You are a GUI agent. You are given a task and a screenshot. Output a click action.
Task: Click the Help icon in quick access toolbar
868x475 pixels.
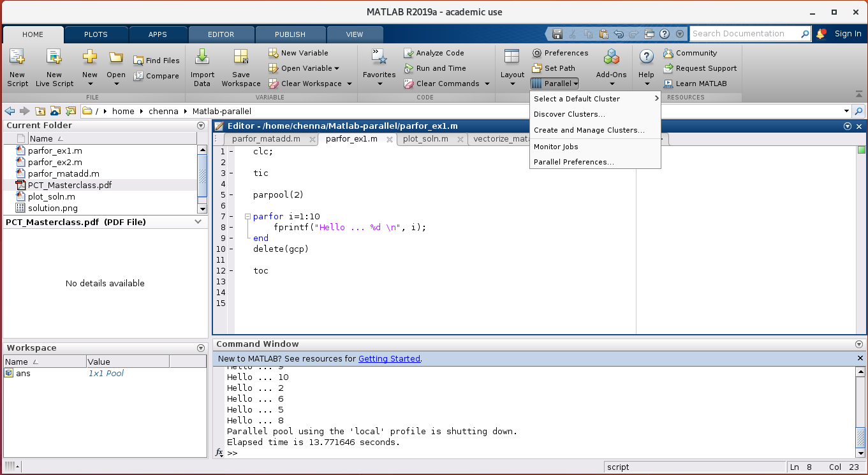665,34
